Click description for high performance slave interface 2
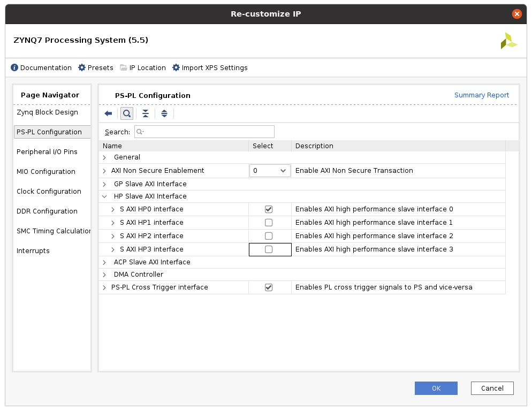This screenshot has height=411, width=532. 374,235
